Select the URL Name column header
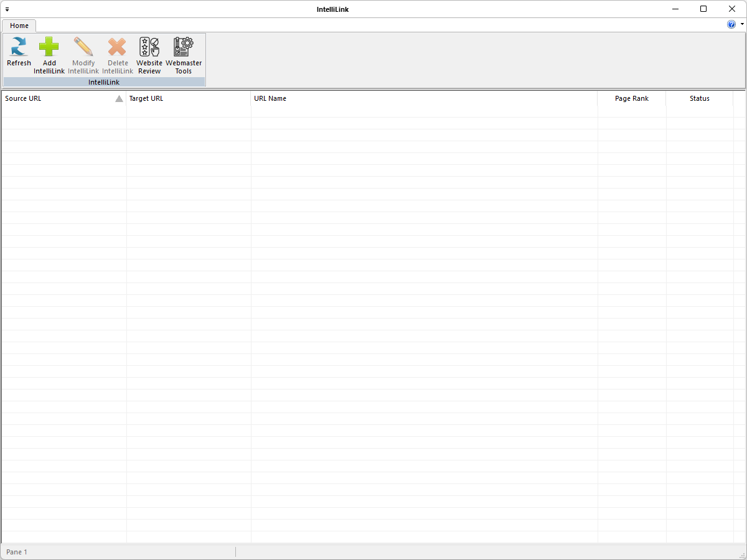 pyautogui.click(x=270, y=98)
